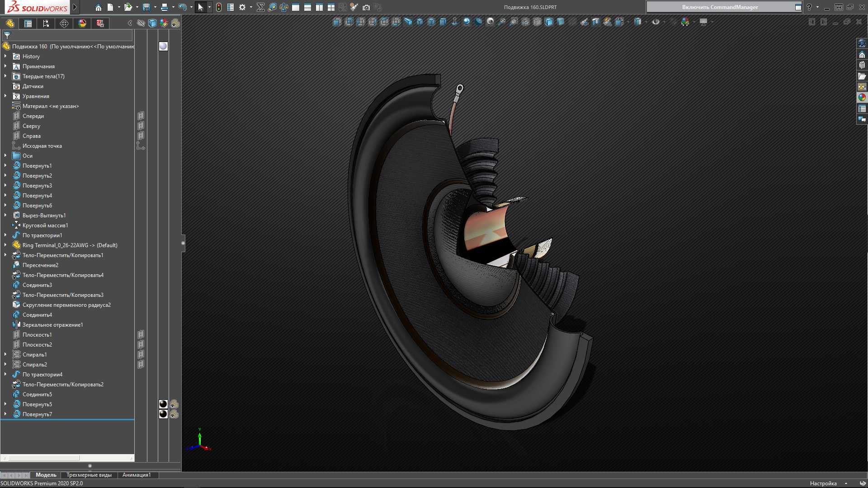The width and height of the screenshot is (868, 488).
Task: Expand the Вырез-Вытянуть1 feature
Action: point(5,216)
